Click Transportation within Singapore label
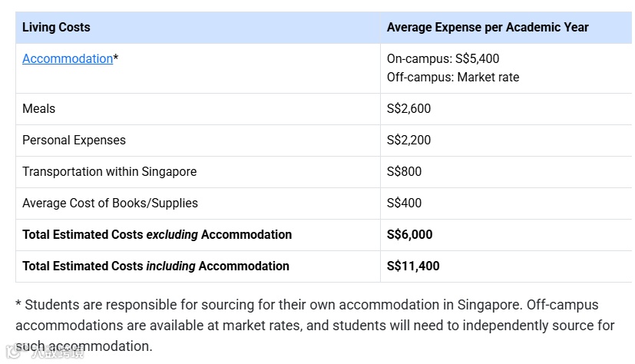This screenshot has width=635, height=364. pyautogui.click(x=109, y=171)
